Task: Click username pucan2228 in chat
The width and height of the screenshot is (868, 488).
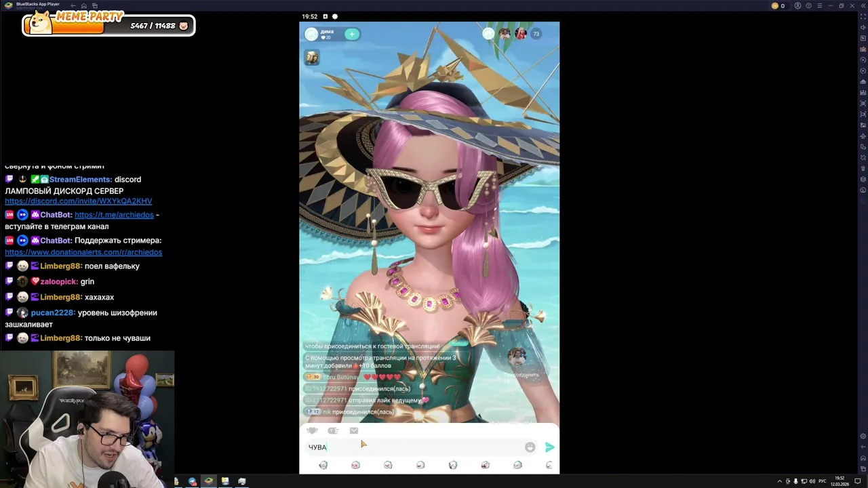Action: click(53, 313)
